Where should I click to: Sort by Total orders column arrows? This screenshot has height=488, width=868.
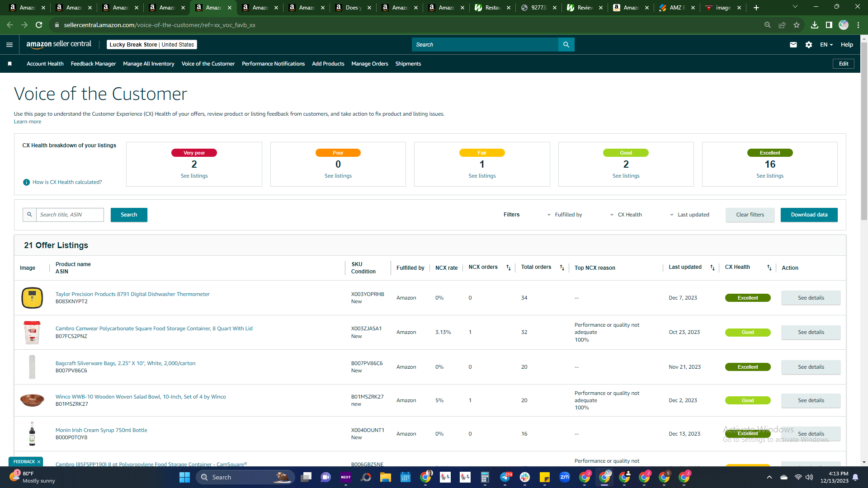pyautogui.click(x=562, y=267)
